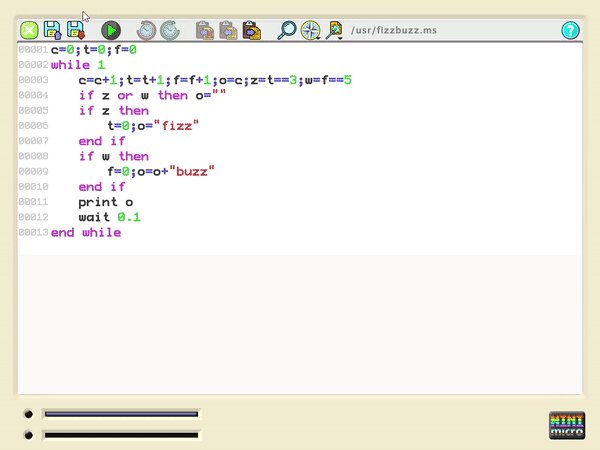Click the 'end while' keyword line
The width and height of the screenshot is (600, 450).
pyautogui.click(x=86, y=232)
